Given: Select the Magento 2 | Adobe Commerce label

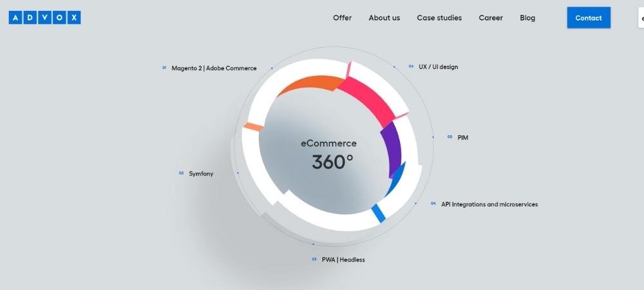Looking at the screenshot, I should [214, 68].
